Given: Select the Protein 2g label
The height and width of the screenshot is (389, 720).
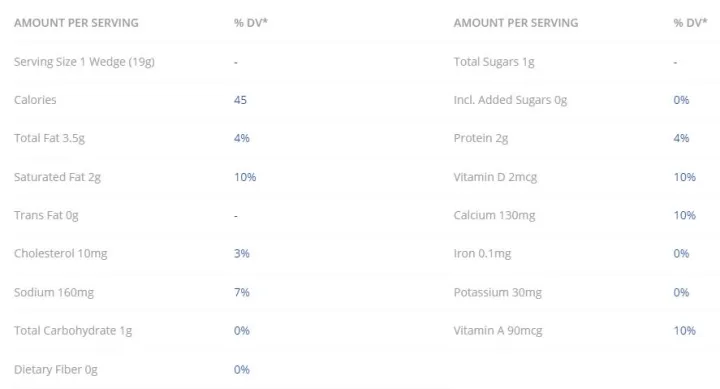Looking at the screenshot, I should tap(481, 138).
